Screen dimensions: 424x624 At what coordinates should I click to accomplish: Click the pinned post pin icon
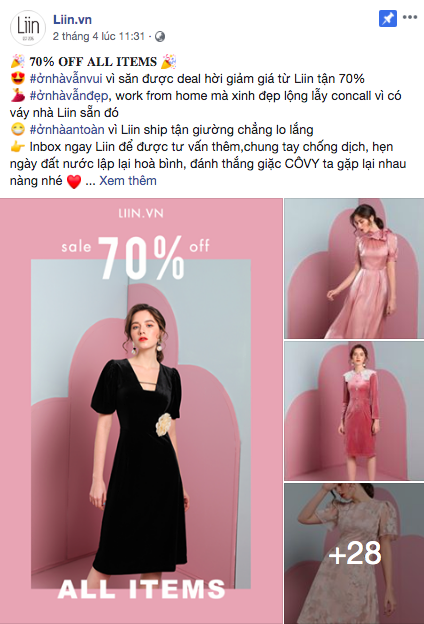click(388, 19)
